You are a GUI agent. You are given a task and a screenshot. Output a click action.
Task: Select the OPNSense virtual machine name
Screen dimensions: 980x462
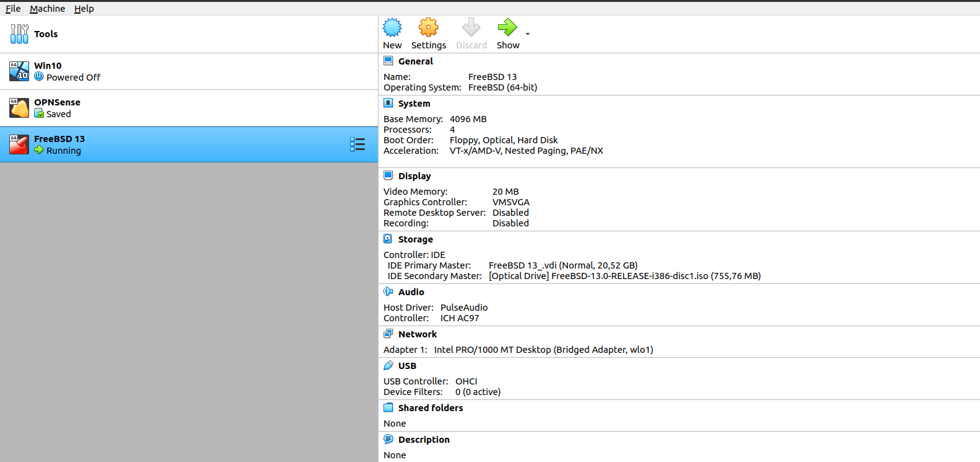coord(57,102)
